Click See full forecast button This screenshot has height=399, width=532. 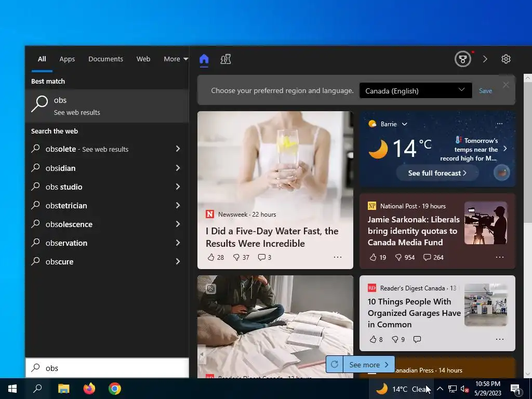pos(437,173)
